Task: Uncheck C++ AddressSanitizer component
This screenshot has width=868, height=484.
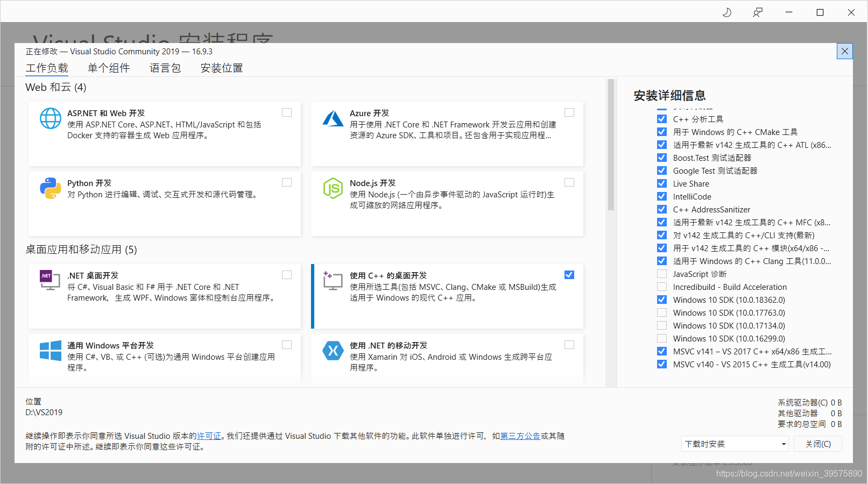Action: [x=662, y=209]
